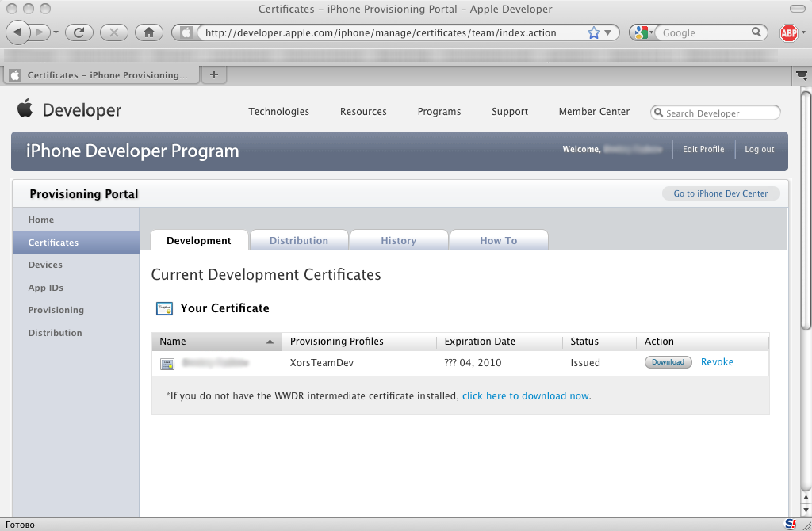Click Edit Profile link
Screen dimensions: 812x531
[703, 149]
